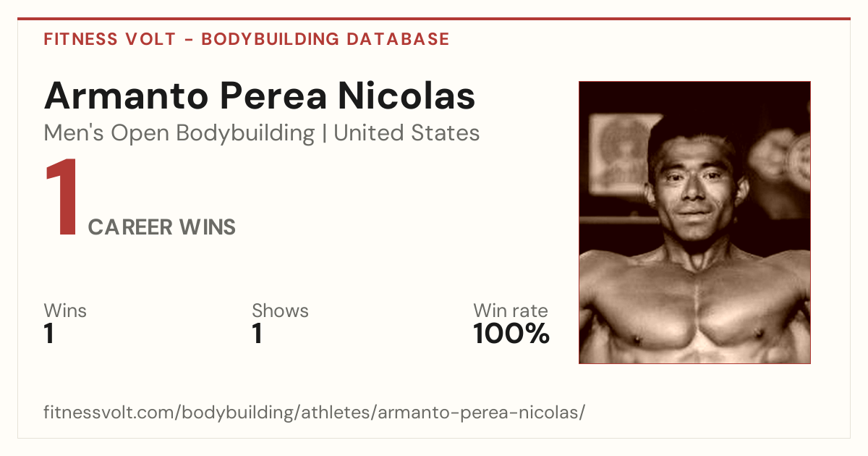Click the Shows stat label

[280, 311]
